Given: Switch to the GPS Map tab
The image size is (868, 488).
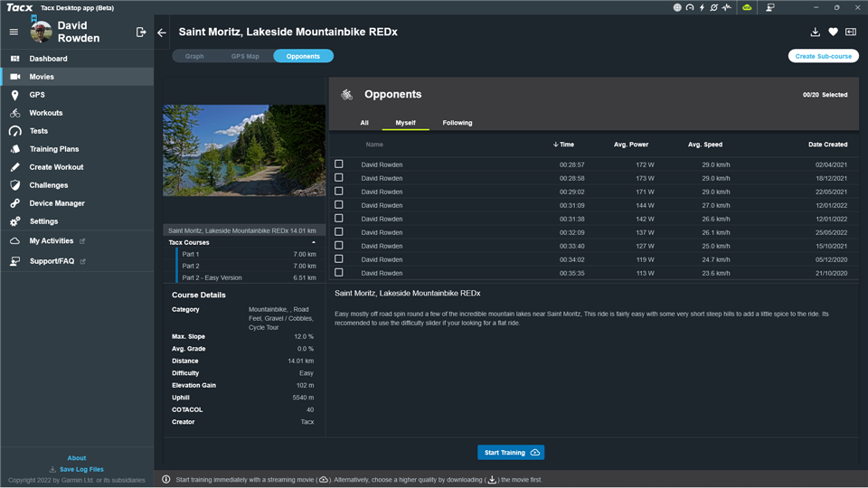Looking at the screenshot, I should [245, 56].
